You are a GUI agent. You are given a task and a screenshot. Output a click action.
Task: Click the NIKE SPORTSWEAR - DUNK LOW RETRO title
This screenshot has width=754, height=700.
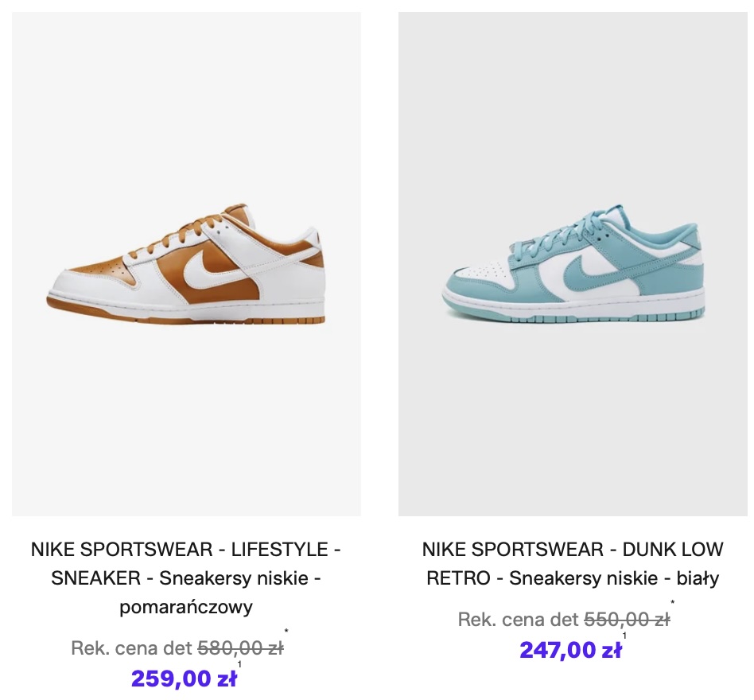coord(573,564)
